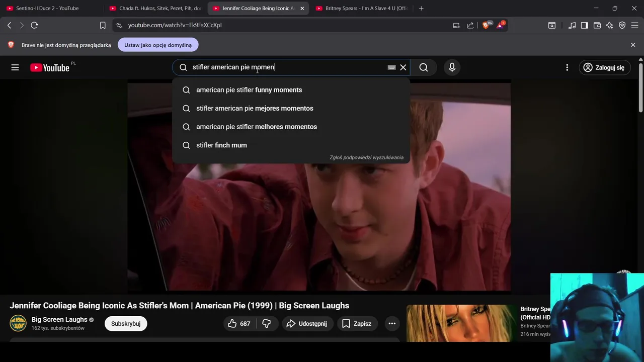Install app icon in address bar
This screenshot has width=644, height=362.
pos(456,25)
